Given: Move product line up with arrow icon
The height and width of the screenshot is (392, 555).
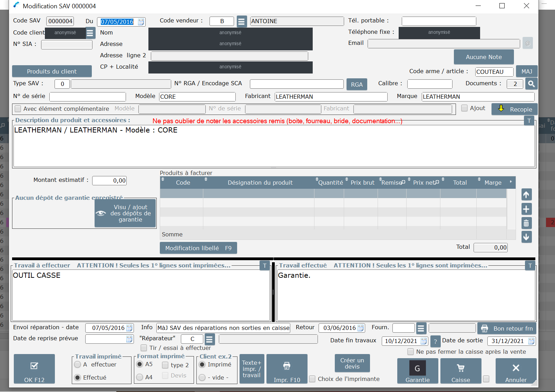Looking at the screenshot, I should 526,195.
